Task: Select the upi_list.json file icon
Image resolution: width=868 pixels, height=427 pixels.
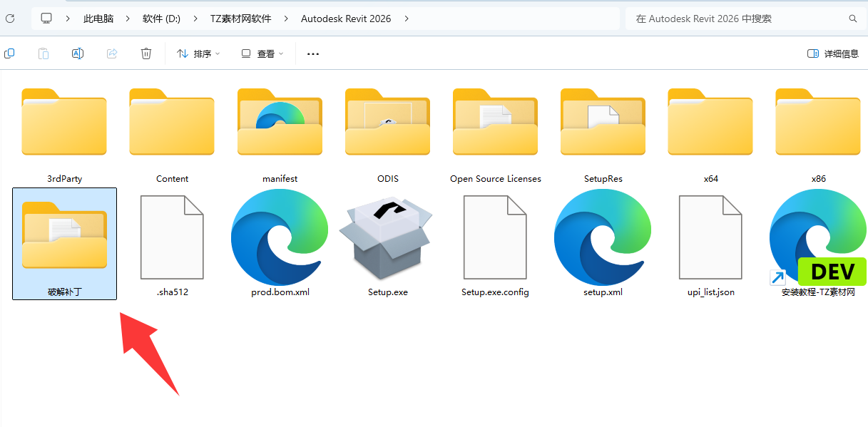Action: pyautogui.click(x=710, y=237)
